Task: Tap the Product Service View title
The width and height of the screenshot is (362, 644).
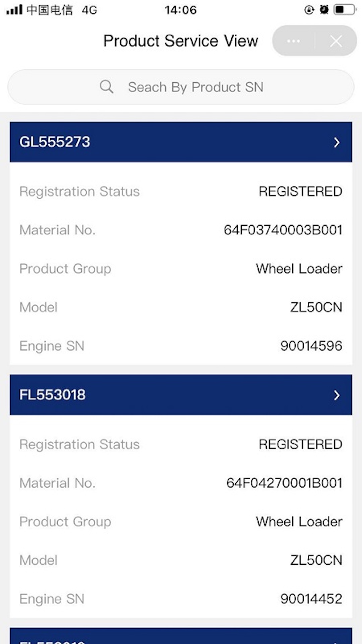Action: point(181,41)
